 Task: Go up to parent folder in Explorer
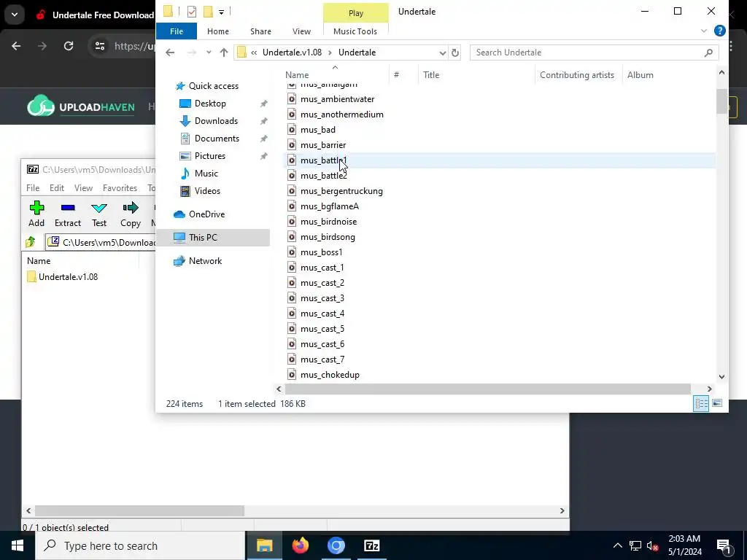point(223,52)
